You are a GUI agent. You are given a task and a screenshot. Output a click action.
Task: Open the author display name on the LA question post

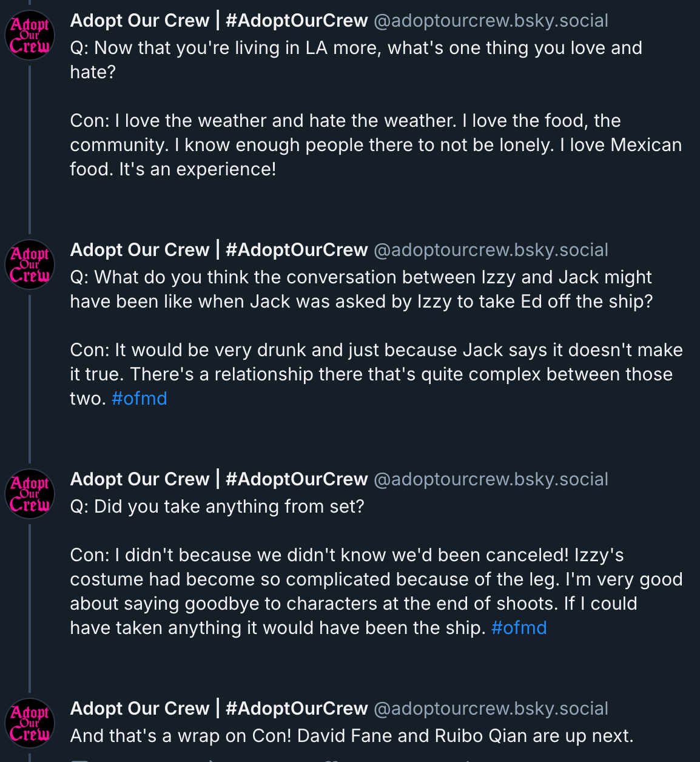point(218,21)
